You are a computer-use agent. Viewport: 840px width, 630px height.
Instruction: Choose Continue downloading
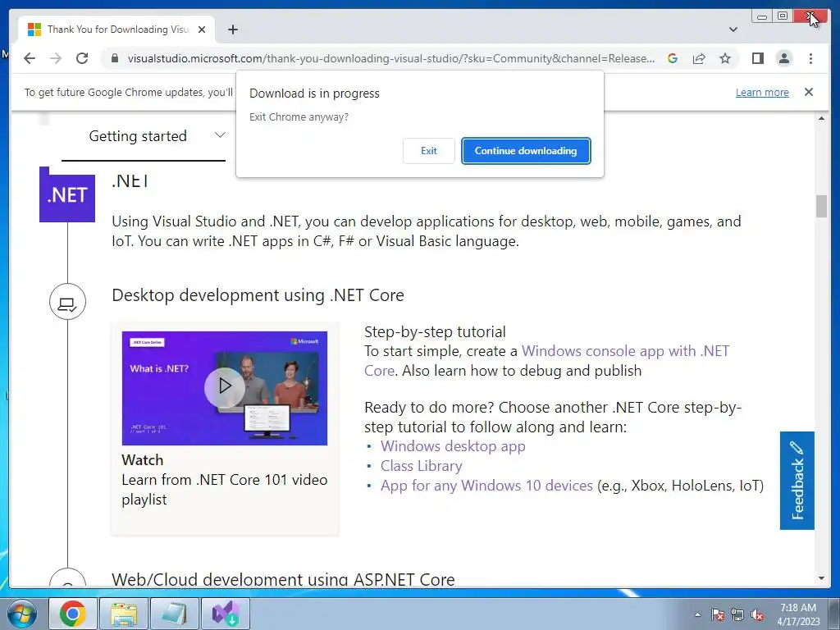click(526, 151)
